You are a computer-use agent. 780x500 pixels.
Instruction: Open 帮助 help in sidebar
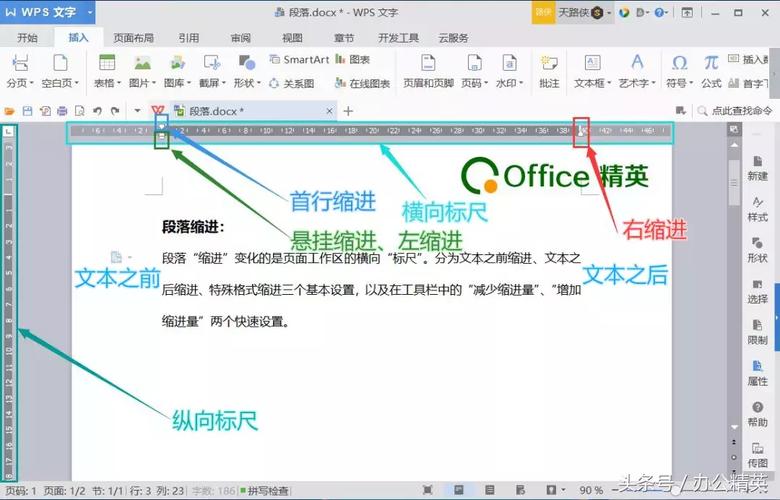click(x=757, y=414)
